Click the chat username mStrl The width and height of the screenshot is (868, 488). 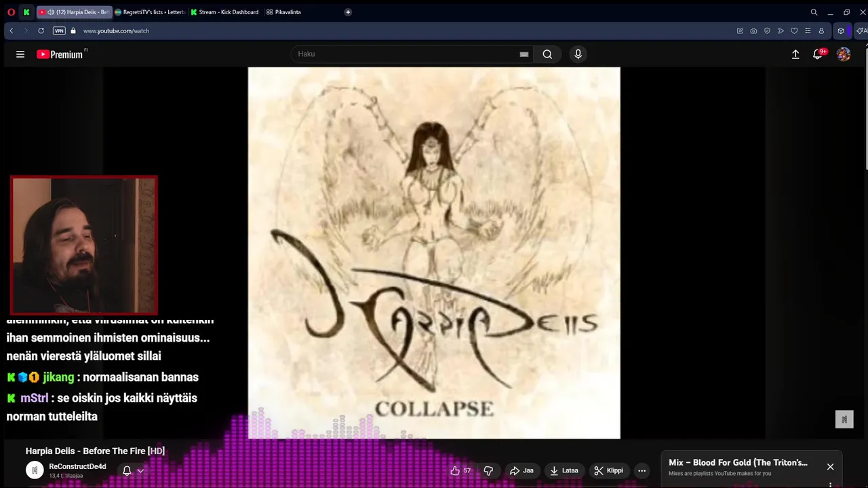point(35,398)
